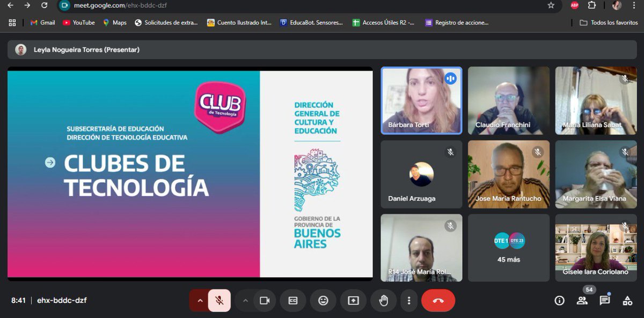Image resolution: width=644 pixels, height=318 pixels.
Task: Open EducaBot Sensores bookmark
Action: 312,23
